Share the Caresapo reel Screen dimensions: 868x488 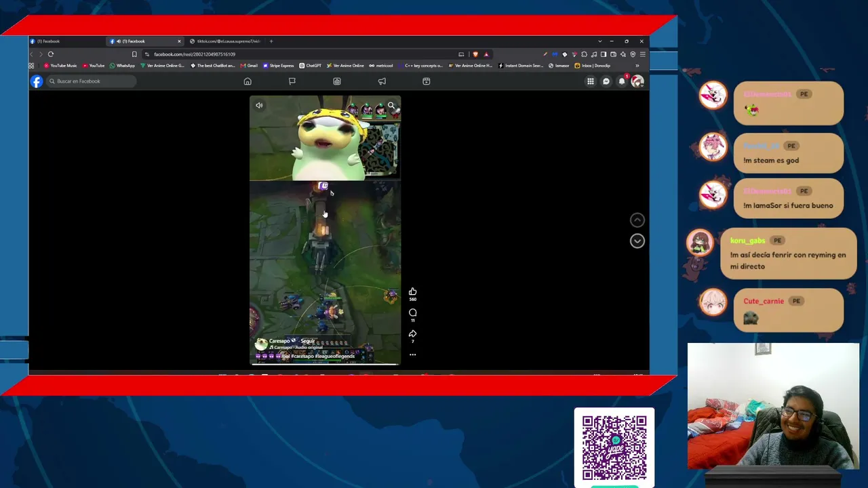click(x=412, y=333)
